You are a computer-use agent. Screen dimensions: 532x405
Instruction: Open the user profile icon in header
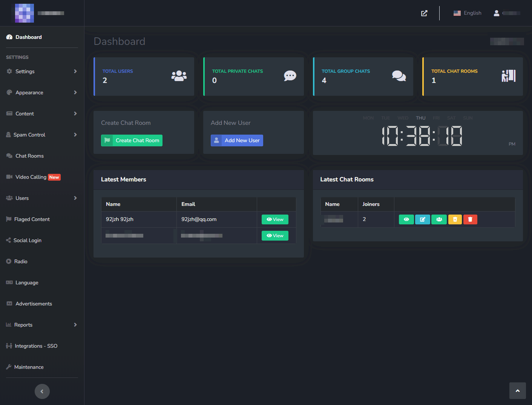tap(497, 13)
